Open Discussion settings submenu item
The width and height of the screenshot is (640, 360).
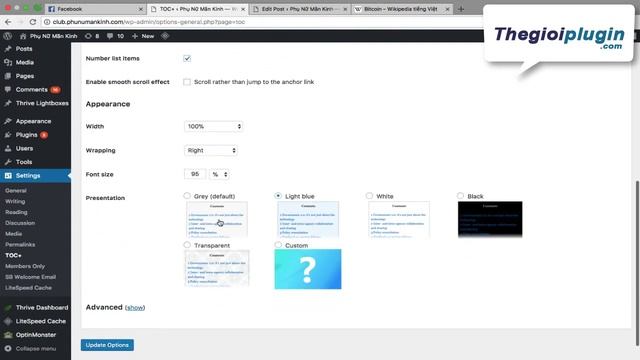coord(20,223)
